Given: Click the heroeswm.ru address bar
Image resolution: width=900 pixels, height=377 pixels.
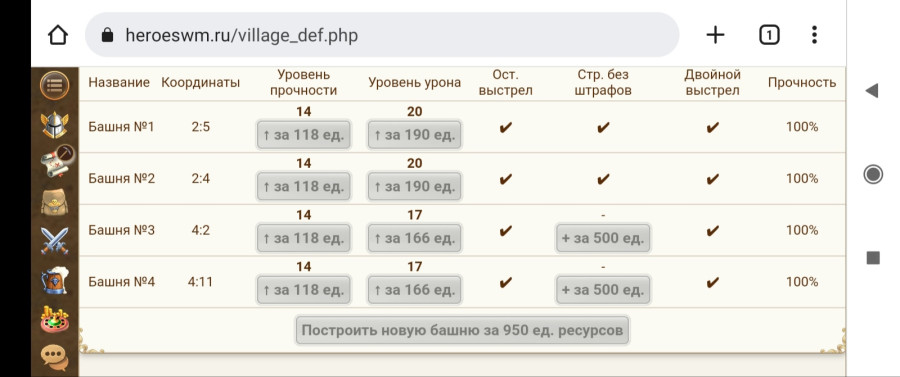Looking at the screenshot, I should tap(382, 36).
